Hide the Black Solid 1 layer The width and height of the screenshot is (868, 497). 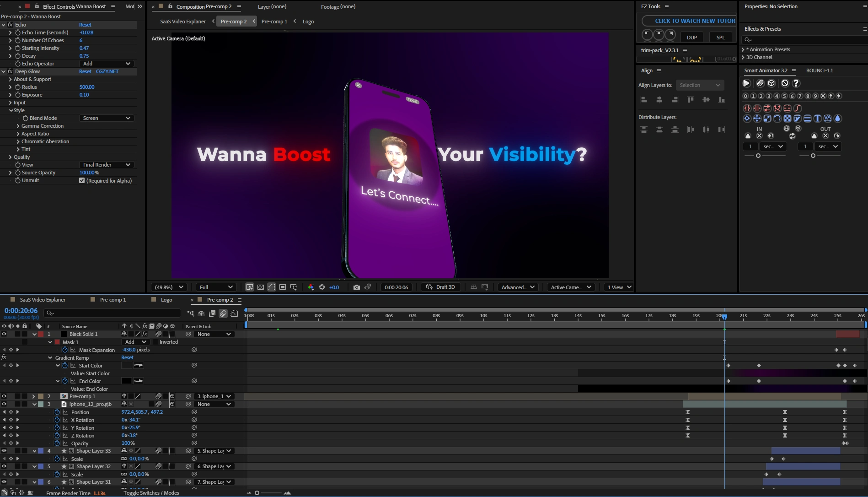(x=4, y=334)
